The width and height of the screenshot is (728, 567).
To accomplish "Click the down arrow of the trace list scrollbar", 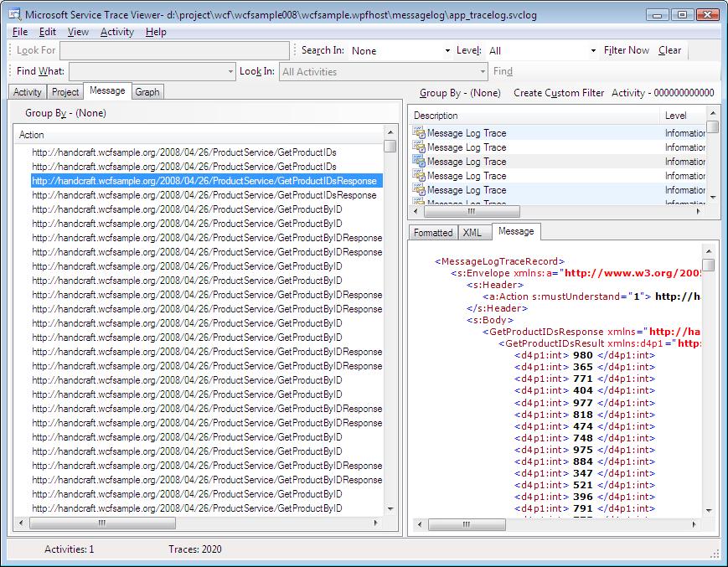I will (x=712, y=197).
